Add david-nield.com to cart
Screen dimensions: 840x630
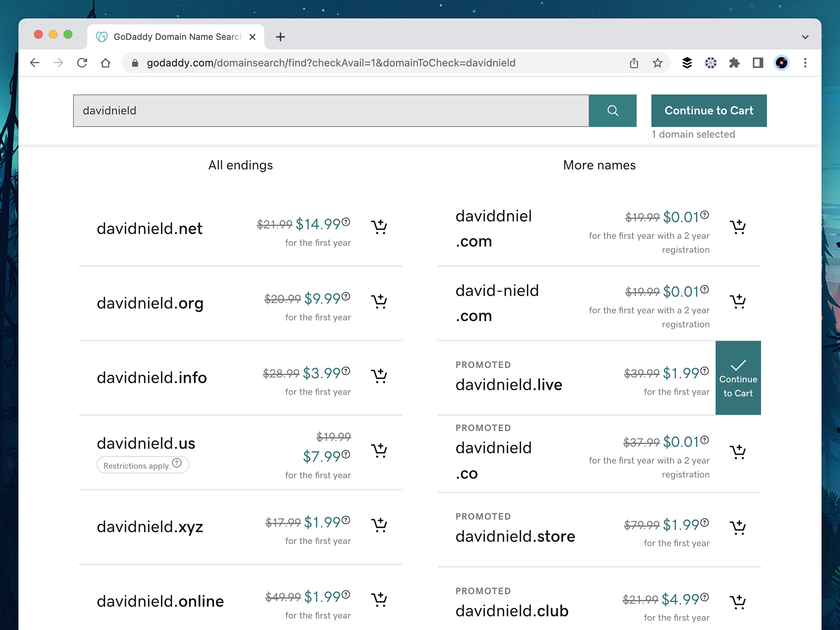(x=738, y=301)
